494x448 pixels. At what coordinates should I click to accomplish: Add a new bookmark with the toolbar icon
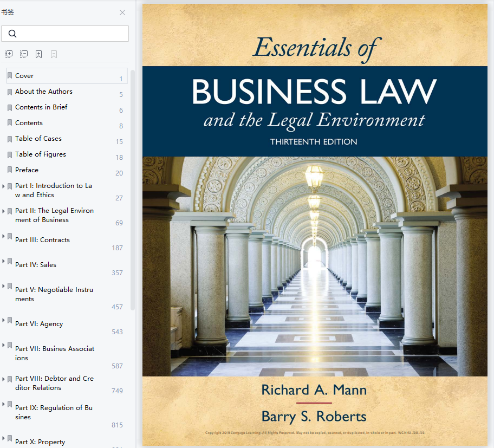coord(39,54)
